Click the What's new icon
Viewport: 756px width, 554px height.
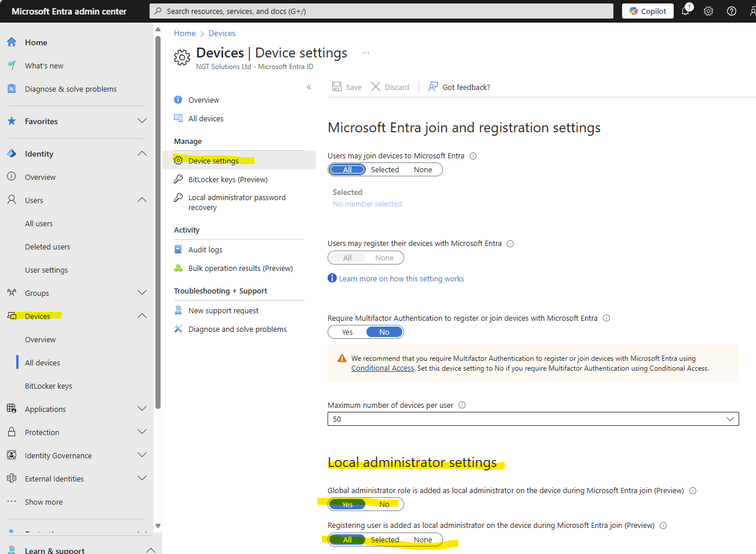pos(12,66)
